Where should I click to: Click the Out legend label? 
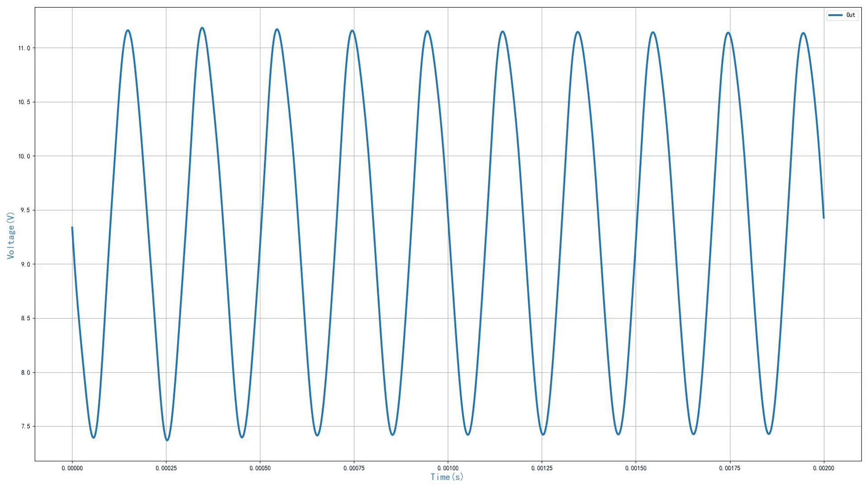(x=850, y=15)
